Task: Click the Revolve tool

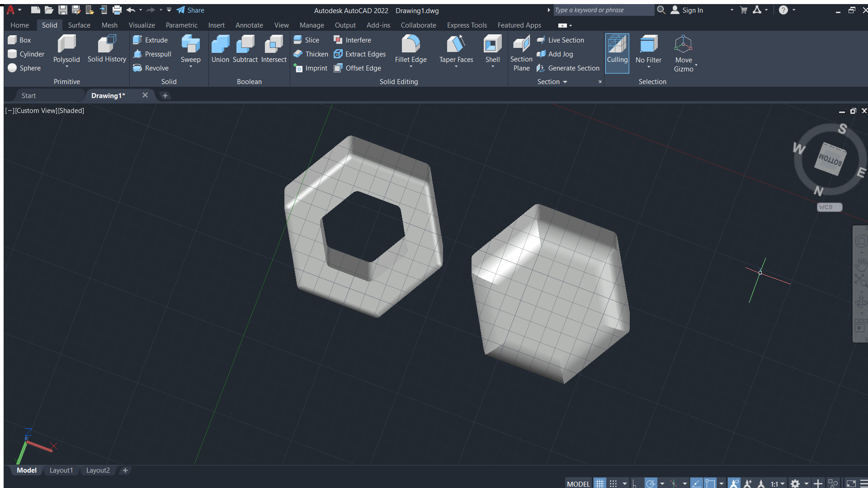Action: 151,68
